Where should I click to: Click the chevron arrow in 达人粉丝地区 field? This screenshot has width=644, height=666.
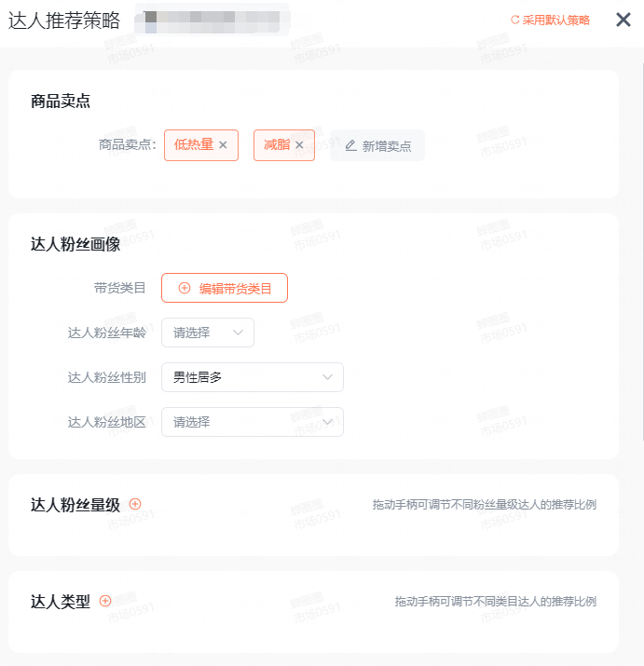click(327, 422)
